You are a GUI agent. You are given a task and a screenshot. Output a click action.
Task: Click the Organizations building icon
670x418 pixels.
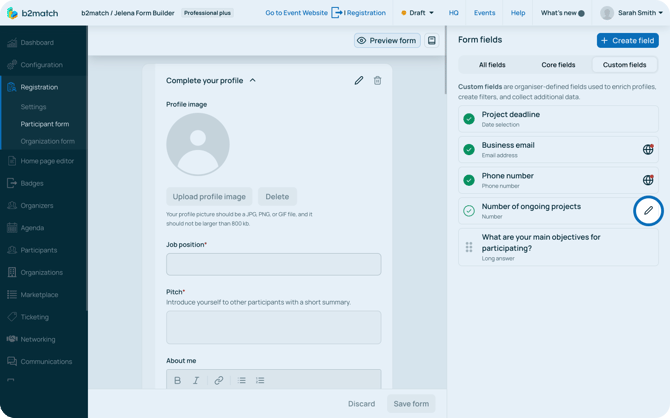click(x=12, y=272)
